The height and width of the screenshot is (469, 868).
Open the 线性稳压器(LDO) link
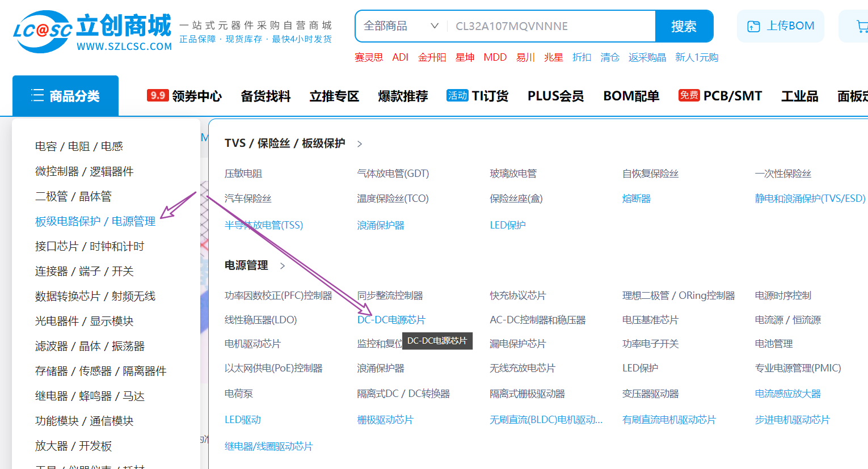point(260,320)
